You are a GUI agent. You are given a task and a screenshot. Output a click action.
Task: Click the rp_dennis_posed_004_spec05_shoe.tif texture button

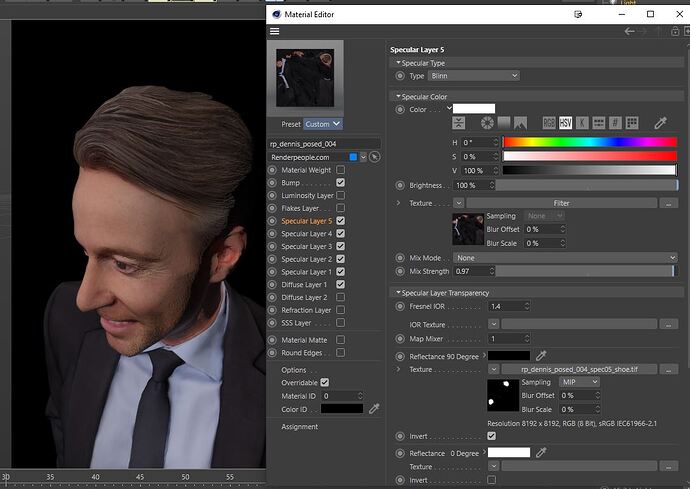point(579,369)
